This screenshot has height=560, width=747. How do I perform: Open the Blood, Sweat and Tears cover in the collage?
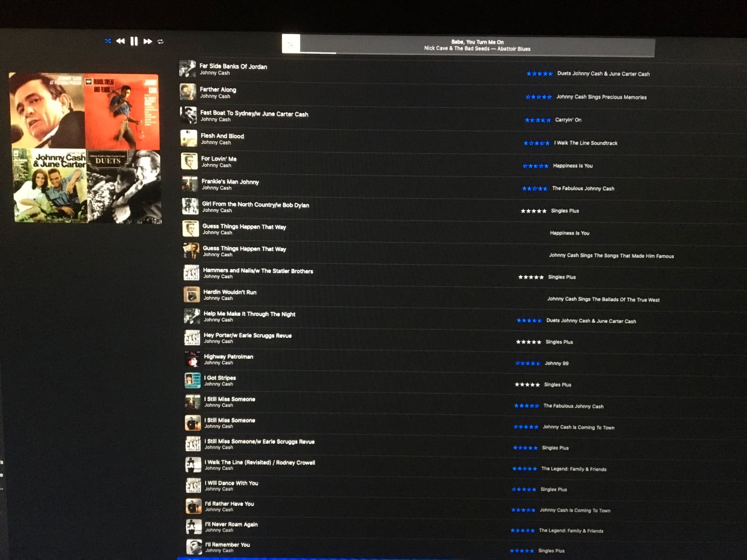click(122, 112)
